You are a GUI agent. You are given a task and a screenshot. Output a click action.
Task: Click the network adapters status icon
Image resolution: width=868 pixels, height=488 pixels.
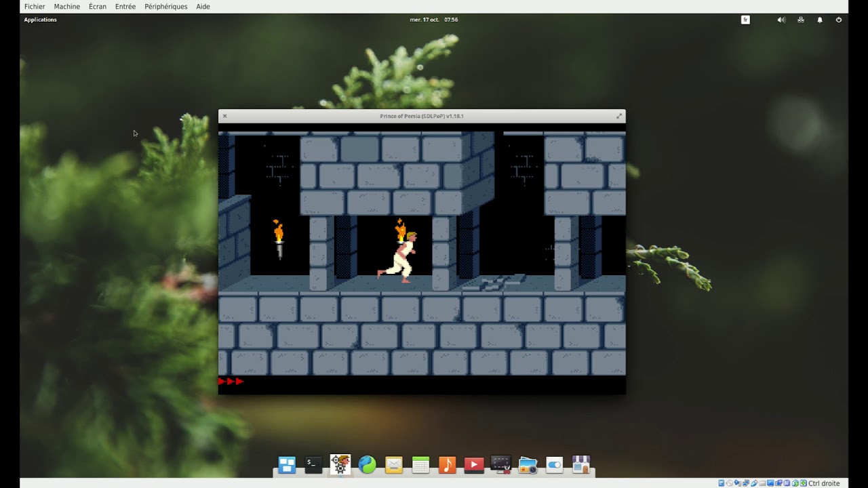746,483
